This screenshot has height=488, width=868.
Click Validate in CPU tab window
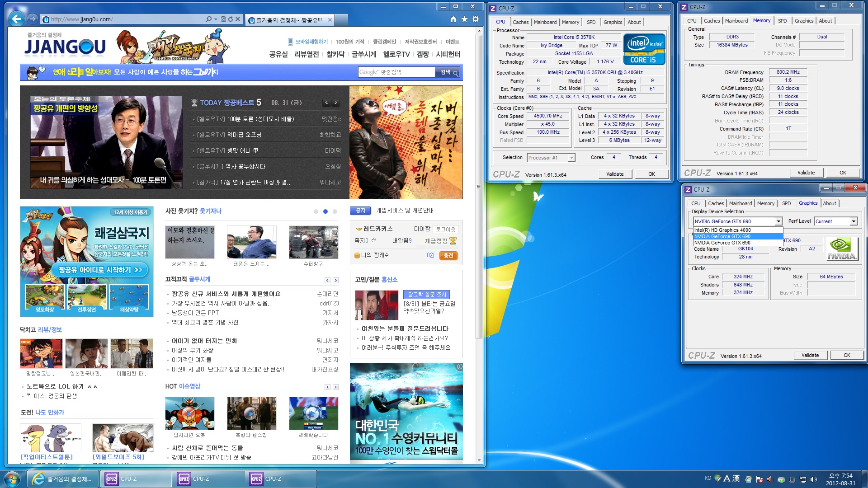(615, 174)
